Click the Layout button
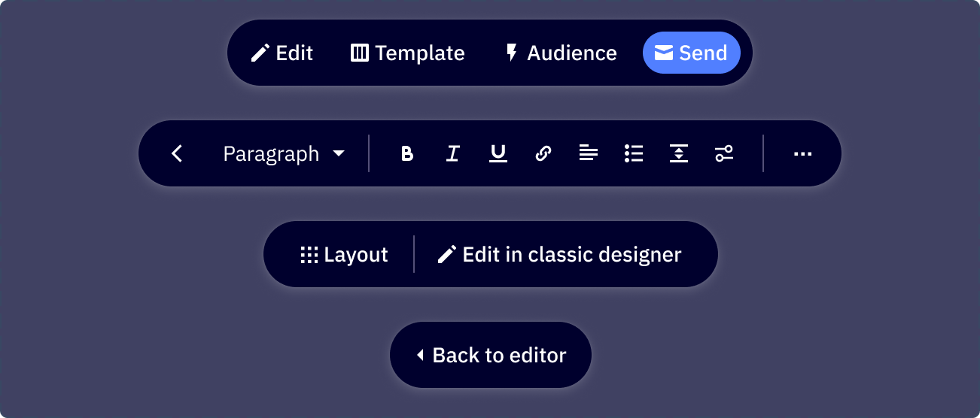Viewport: 980px width, 418px height. point(343,254)
